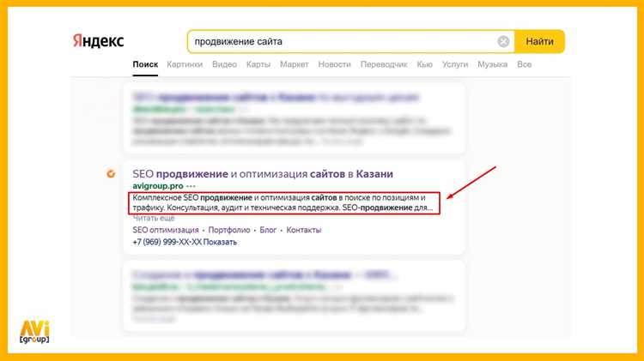Click Показать to reveal phone number
Viewport: 644px width, 361px height.
coord(220,242)
